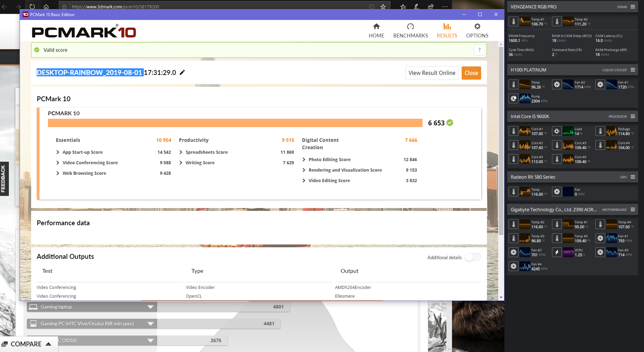
Task: Click the AMDh264Encoder output cell
Action: tap(353, 287)
